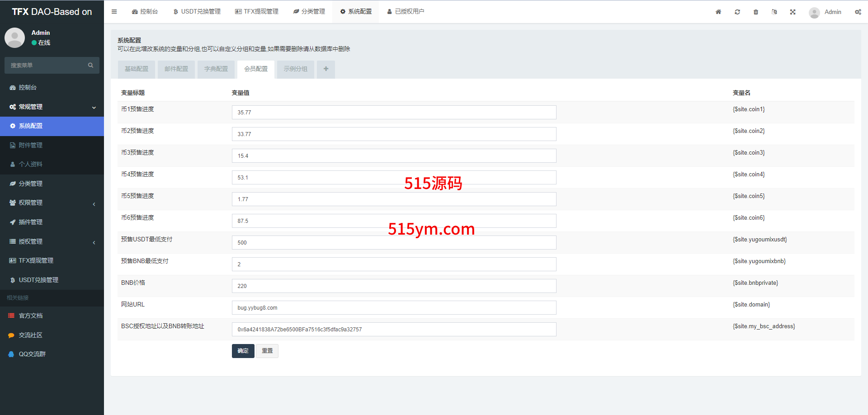Click the 网站URL input field
This screenshot has width=868, height=415.
pos(394,308)
